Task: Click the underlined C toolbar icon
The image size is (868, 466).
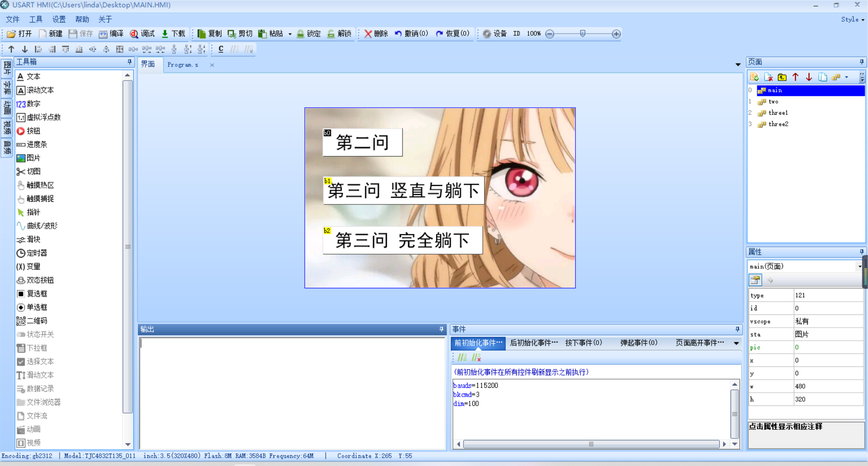Action: click(x=221, y=49)
